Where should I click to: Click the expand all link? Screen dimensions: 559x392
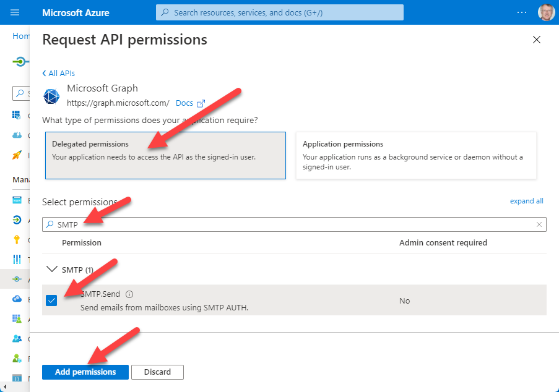pos(526,201)
